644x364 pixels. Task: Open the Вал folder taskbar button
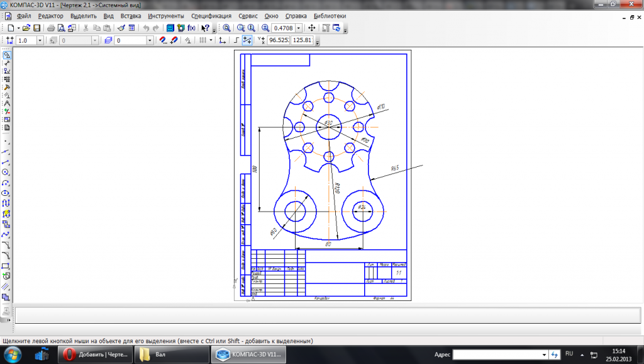tap(171, 354)
